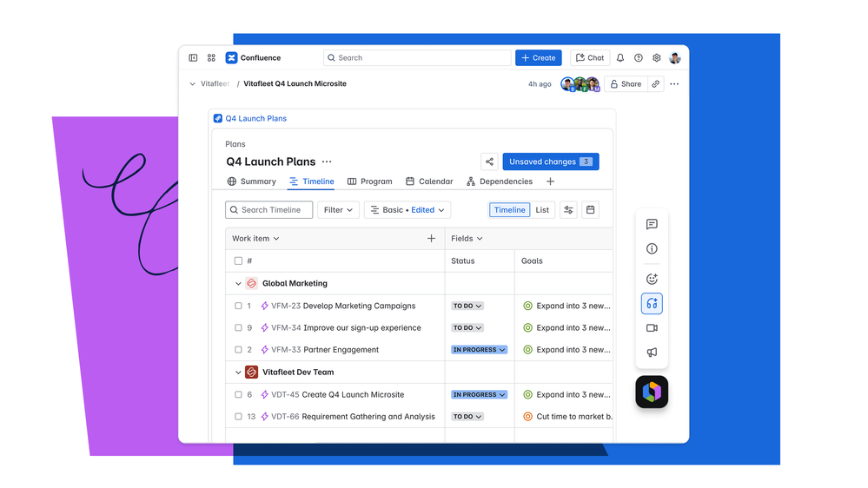The width and height of the screenshot is (868, 488).
Task: Expand the breadcrumb chevron before Vitafleet
Action: tap(192, 84)
